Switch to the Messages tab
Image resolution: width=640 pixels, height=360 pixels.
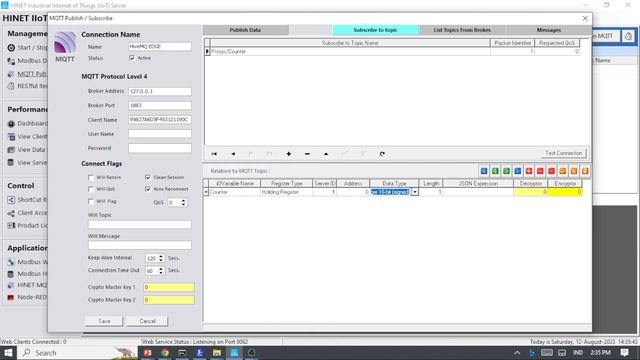pyautogui.click(x=549, y=30)
